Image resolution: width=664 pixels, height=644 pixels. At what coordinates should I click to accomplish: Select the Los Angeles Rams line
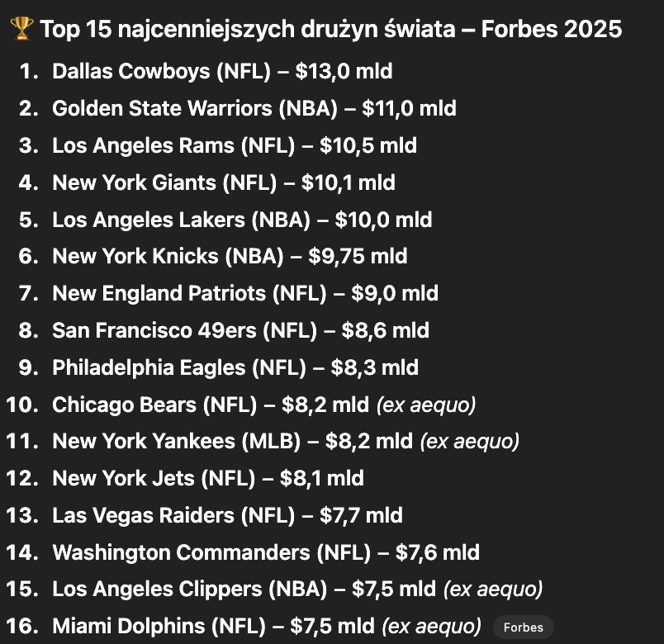[234, 145]
